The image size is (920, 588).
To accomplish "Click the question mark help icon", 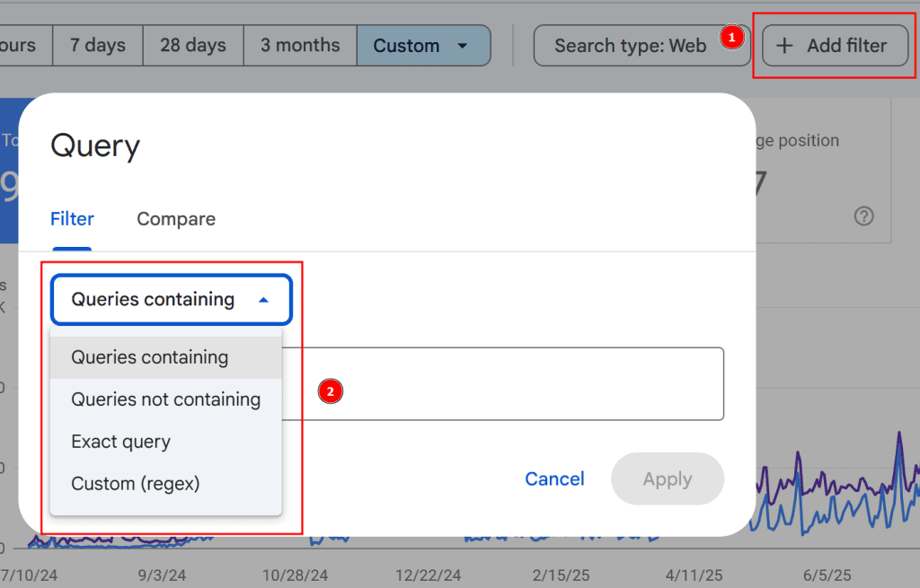I will (x=863, y=216).
